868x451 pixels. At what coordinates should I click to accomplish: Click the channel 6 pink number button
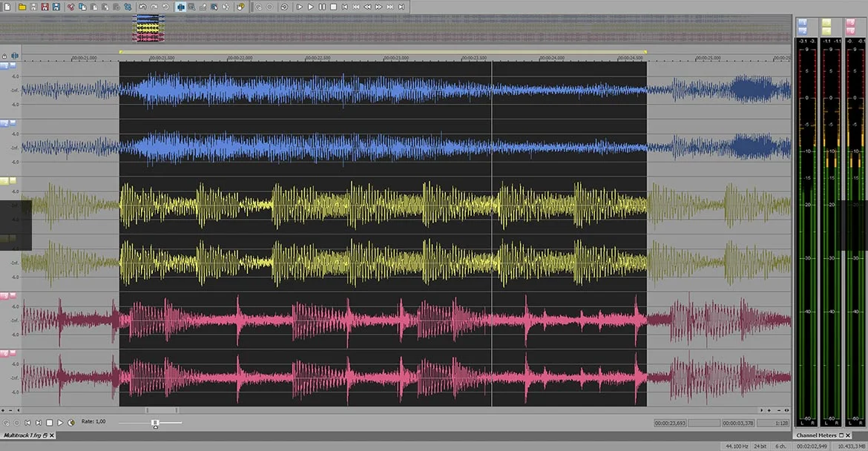[x=4, y=354]
